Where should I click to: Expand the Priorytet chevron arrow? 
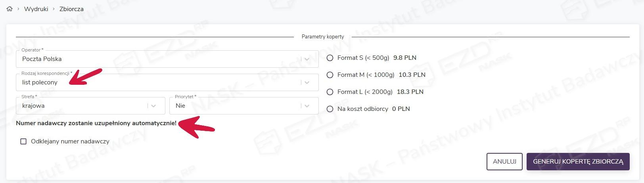pos(307,106)
